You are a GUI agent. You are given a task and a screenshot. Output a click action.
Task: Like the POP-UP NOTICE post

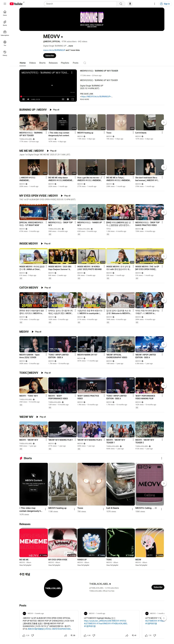[24, 635]
